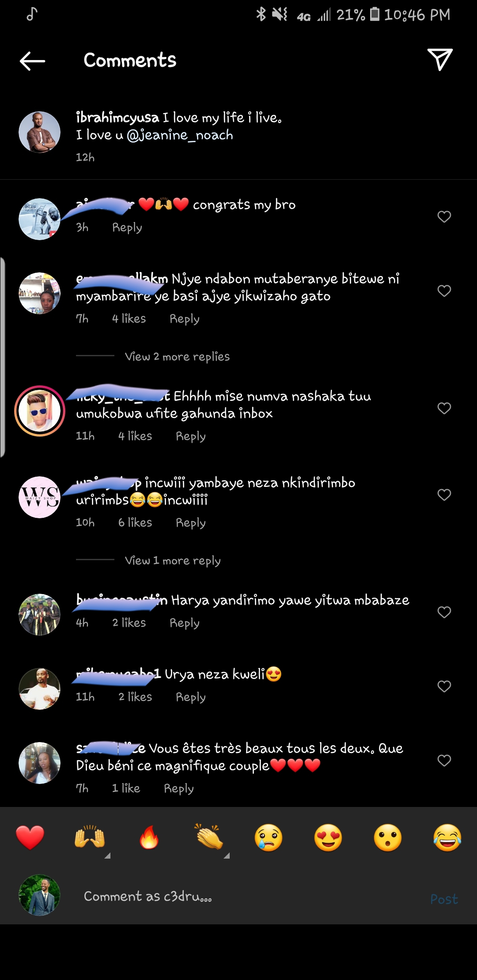This screenshot has width=477, height=980.
Task: Expand "View 1 more reply"
Action: click(x=173, y=561)
